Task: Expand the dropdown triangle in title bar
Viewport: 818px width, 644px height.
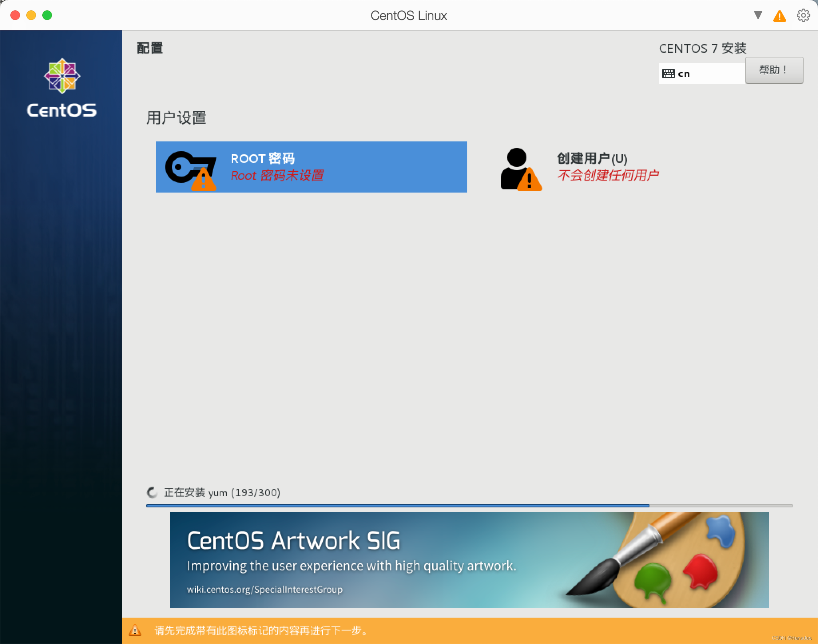Action: tap(758, 15)
